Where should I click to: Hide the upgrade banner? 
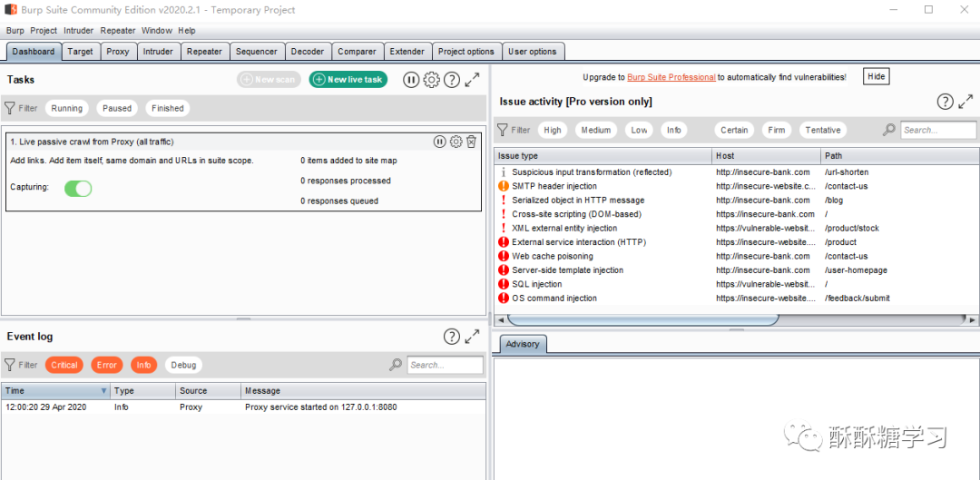click(x=877, y=76)
